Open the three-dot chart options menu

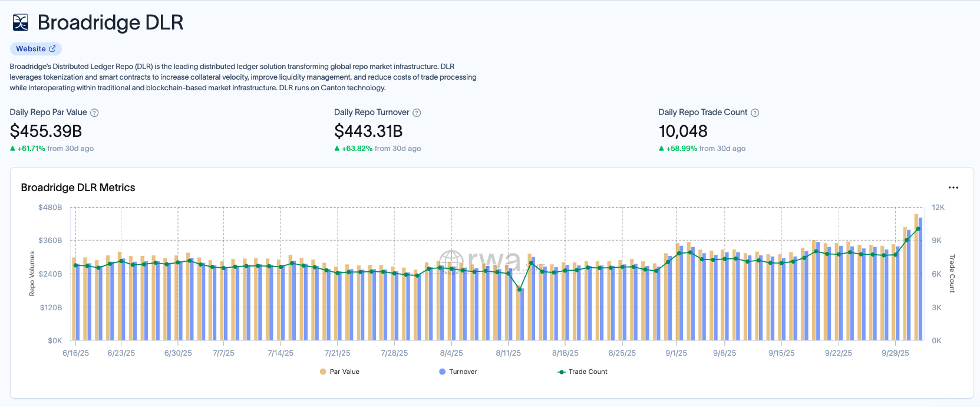point(953,188)
